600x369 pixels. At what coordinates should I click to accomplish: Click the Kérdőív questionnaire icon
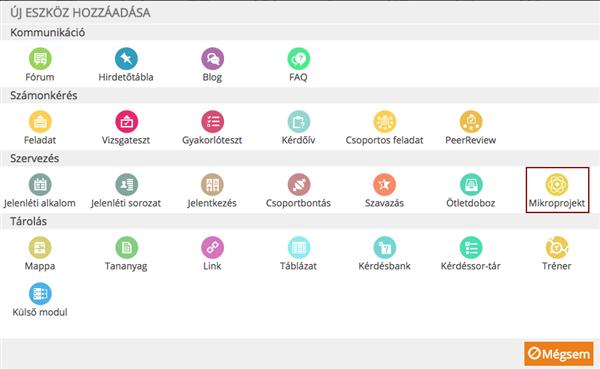tap(298, 121)
